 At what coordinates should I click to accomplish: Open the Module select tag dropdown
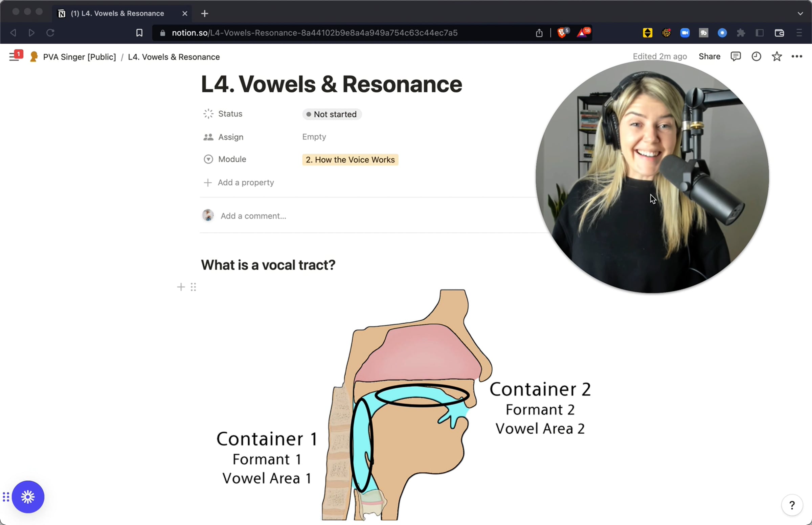(350, 160)
